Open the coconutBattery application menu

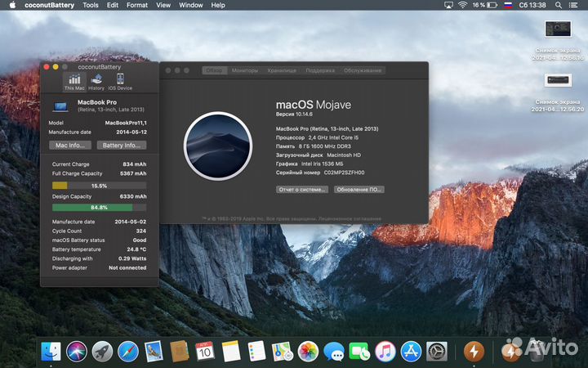click(x=49, y=5)
